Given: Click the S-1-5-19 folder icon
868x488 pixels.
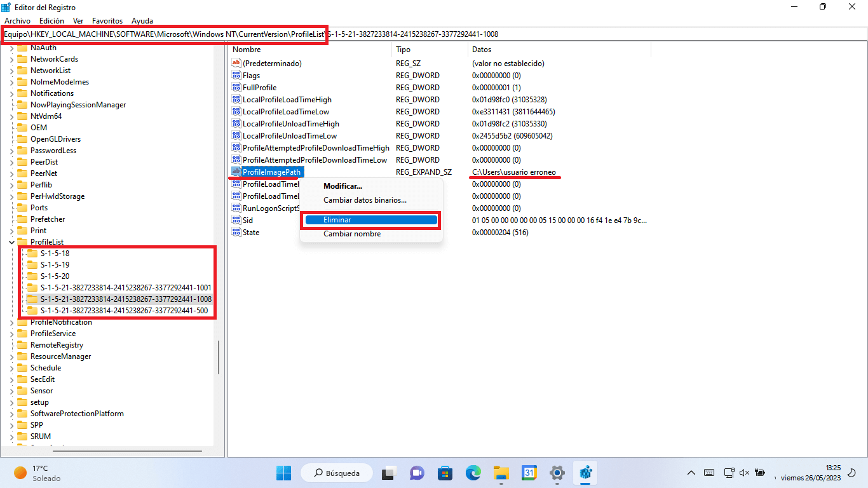Looking at the screenshot, I should click(x=32, y=265).
